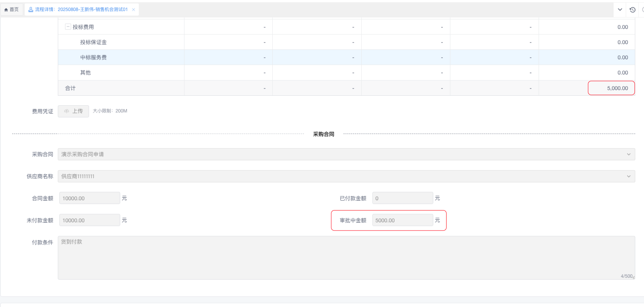The image size is (644, 307).
Task: Click the stamp icon on 流程详情 tab
Action: 31,9
